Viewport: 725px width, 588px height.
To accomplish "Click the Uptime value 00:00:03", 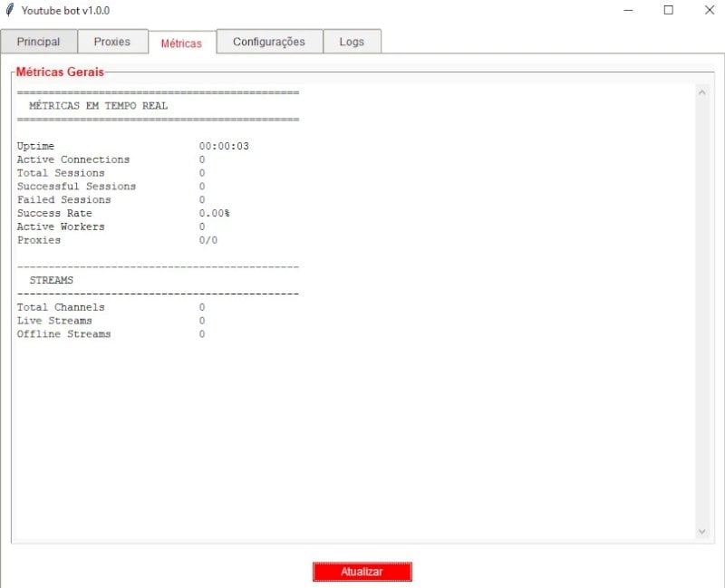I will pos(224,146).
